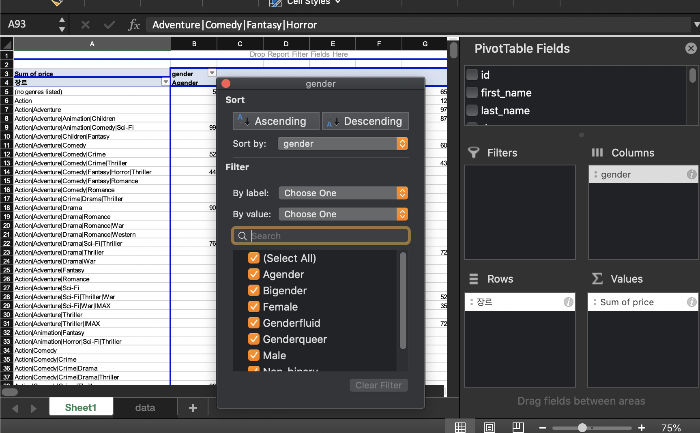700x433 pixels.
Task: Open info for Sum of price field
Action: [691, 302]
